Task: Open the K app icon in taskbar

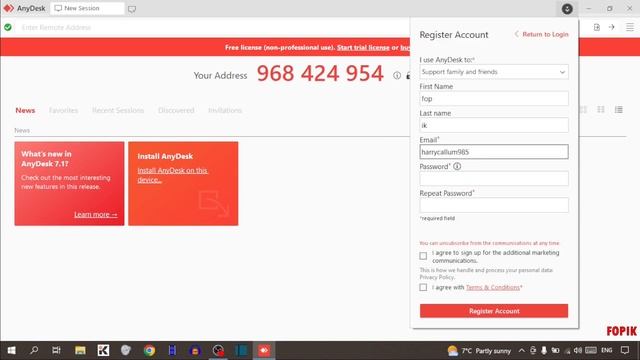Action: point(103,350)
